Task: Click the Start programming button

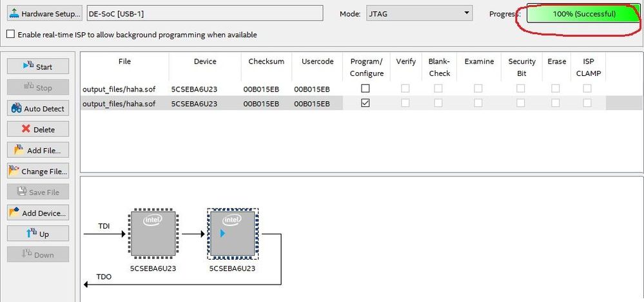Action: click(38, 66)
